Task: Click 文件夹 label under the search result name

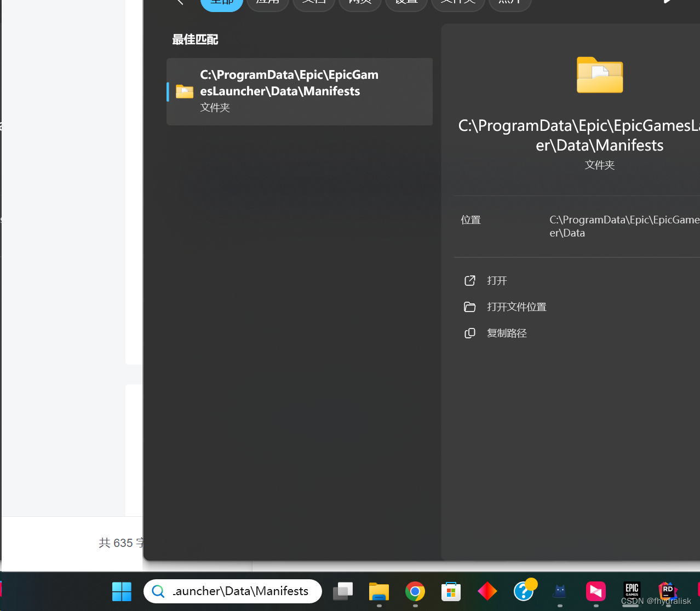Action: [215, 108]
